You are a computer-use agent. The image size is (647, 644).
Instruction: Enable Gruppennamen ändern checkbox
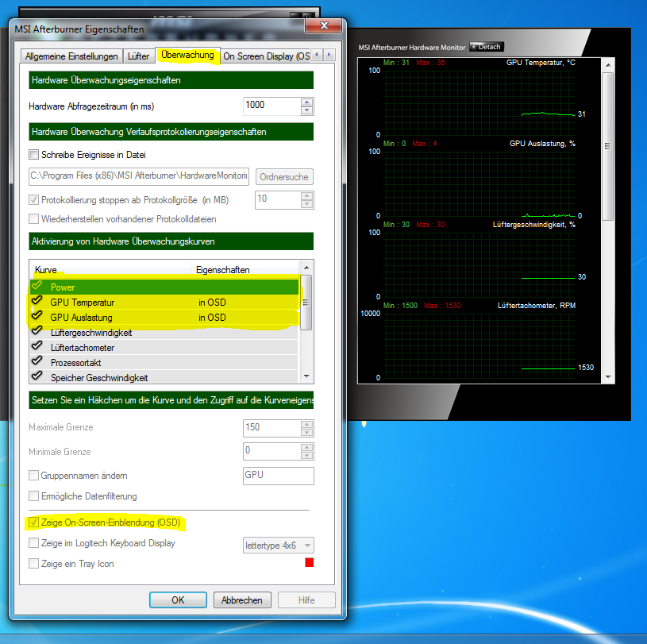coord(34,475)
